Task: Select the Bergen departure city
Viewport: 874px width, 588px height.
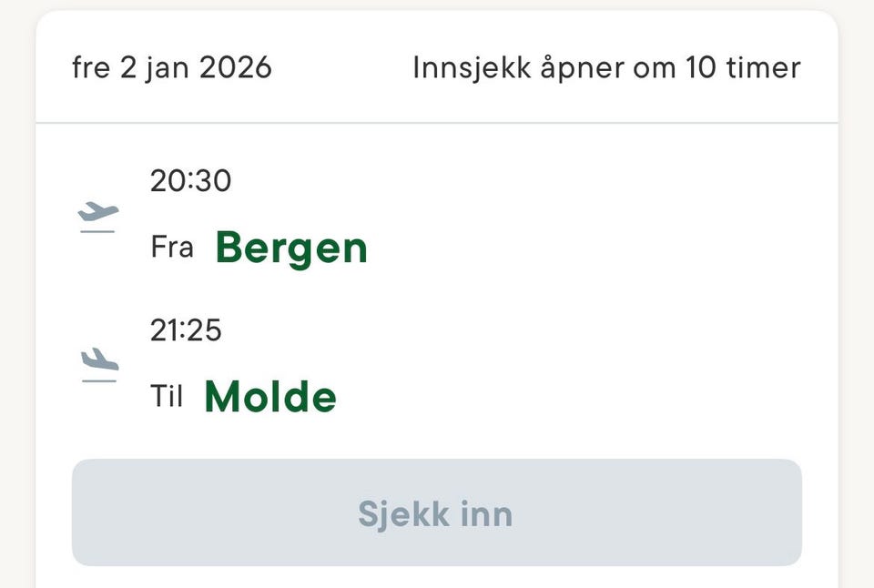Action: pyautogui.click(x=291, y=248)
